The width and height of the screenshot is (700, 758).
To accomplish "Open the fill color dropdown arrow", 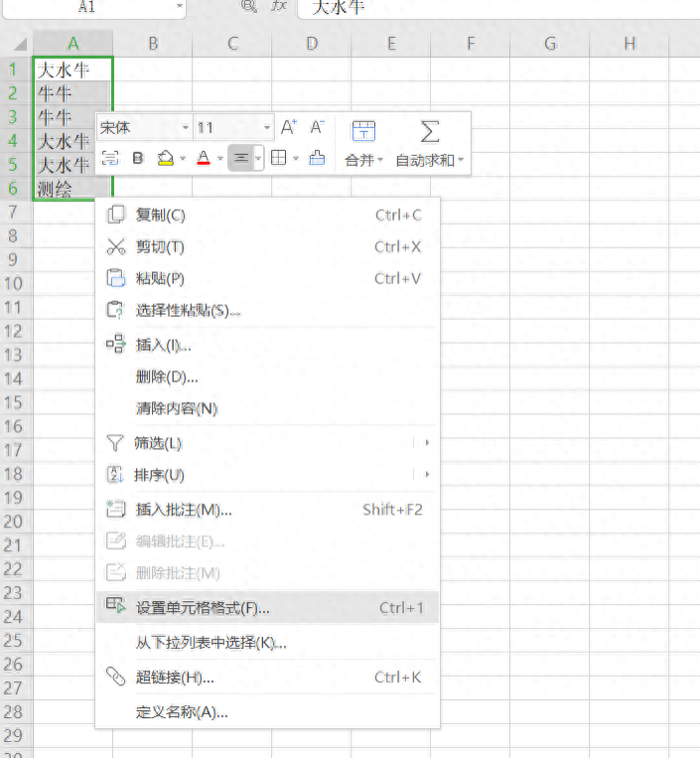I will (182, 159).
